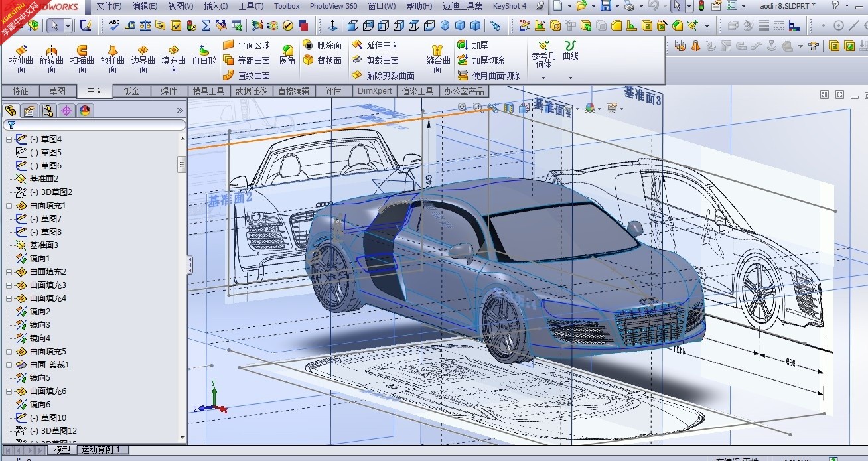Click the 直纹曲面 ruled surface button
The image size is (868, 461).
point(247,76)
